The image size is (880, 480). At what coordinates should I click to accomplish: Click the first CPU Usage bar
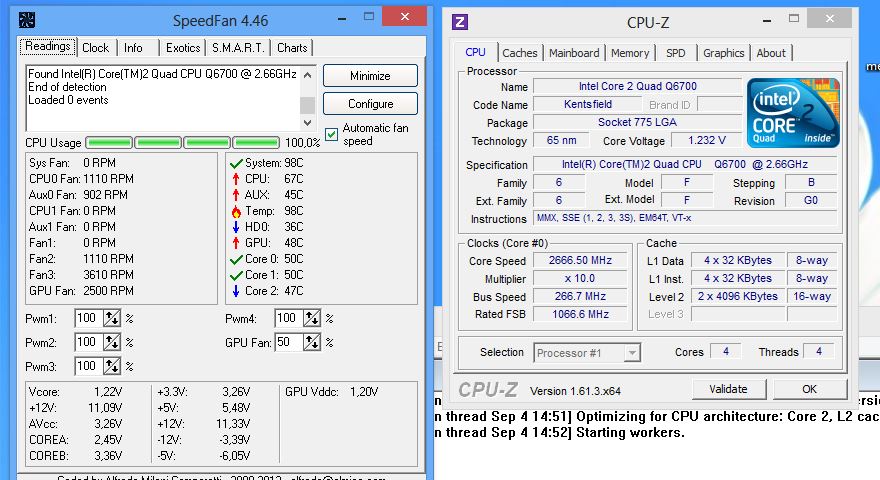pyautogui.click(x=109, y=143)
